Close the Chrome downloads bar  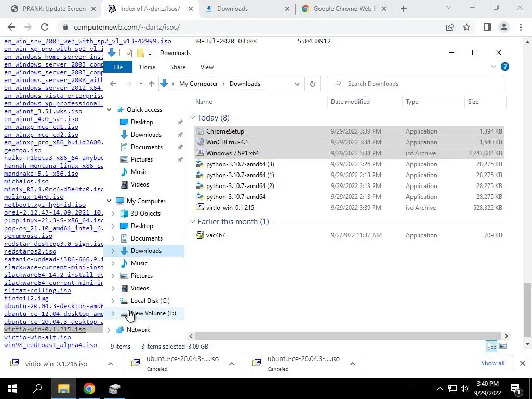click(523, 363)
